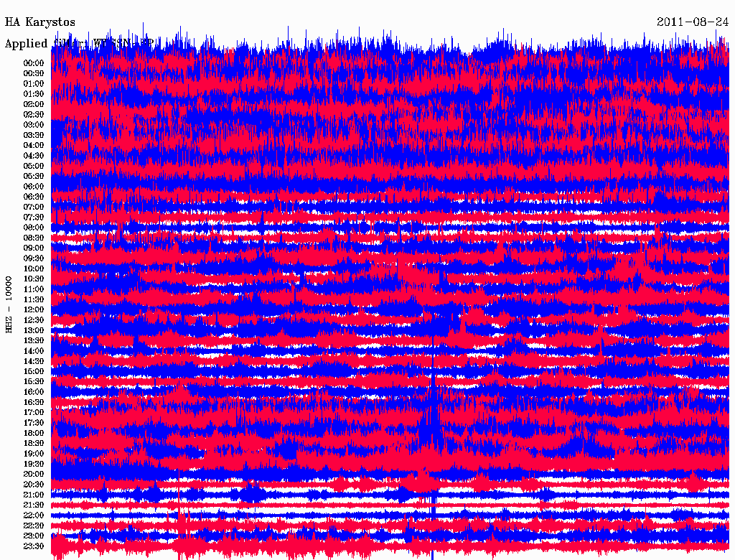Select the 02:00 time label
This screenshot has height=560, width=735.
(x=34, y=105)
